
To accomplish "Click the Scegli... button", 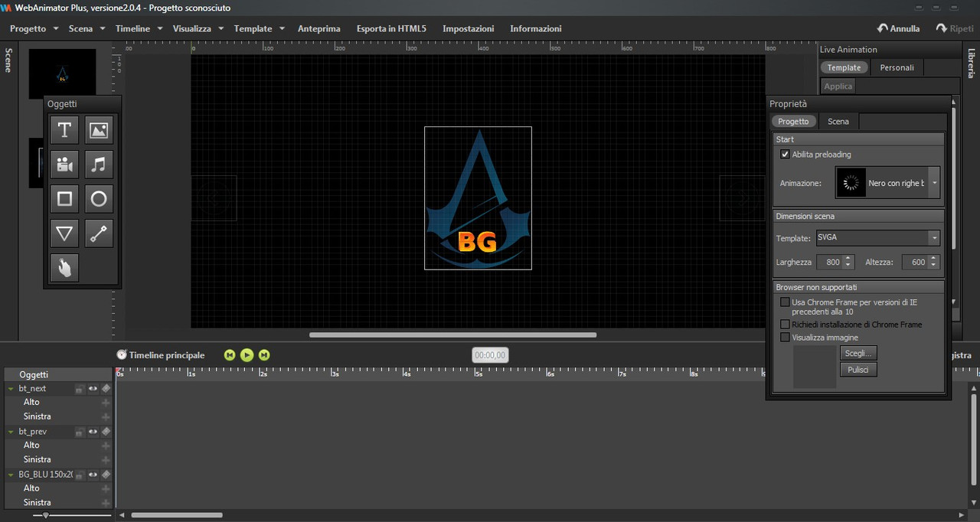I will pos(857,353).
